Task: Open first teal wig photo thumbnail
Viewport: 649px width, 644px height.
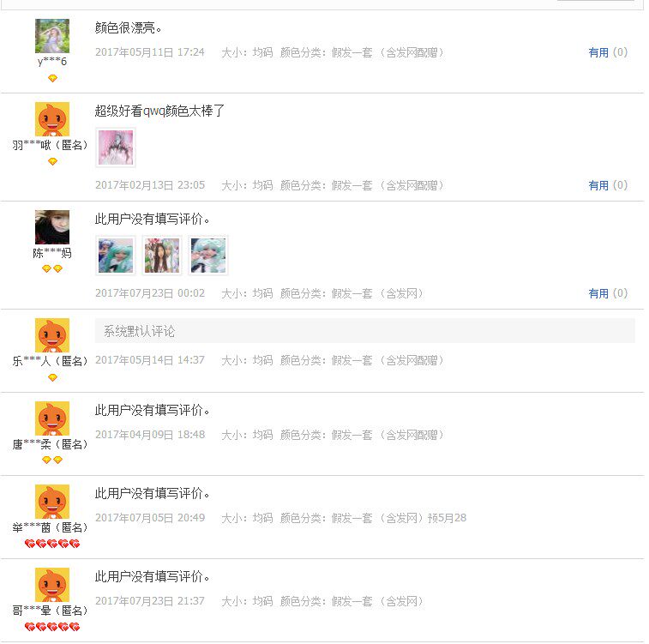Action: coord(116,256)
